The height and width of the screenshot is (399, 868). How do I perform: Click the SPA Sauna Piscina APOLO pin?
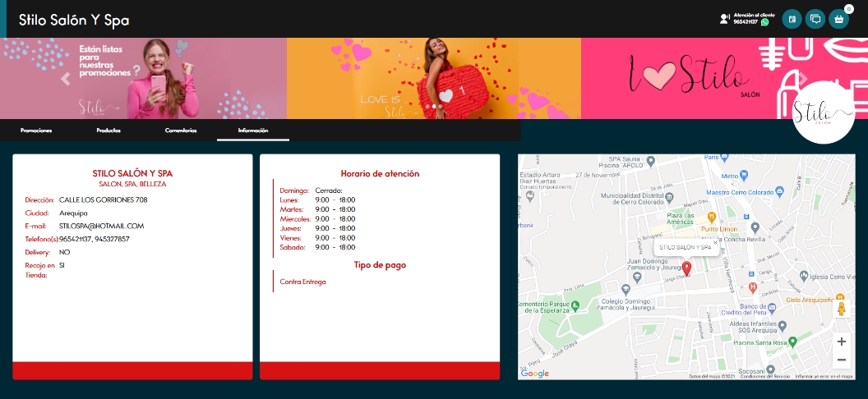point(652,161)
